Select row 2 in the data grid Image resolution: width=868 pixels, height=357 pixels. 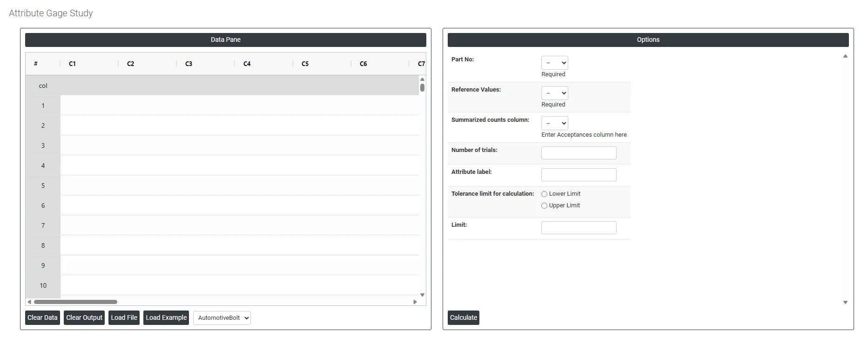pyautogui.click(x=43, y=126)
